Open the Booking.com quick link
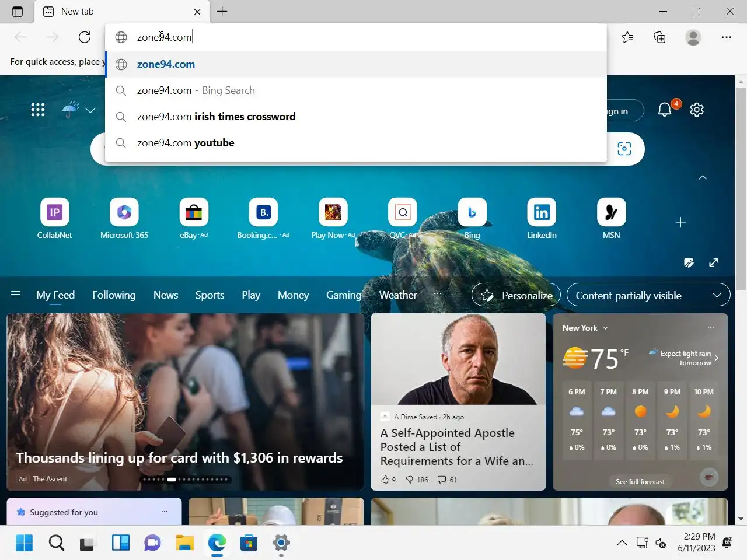747x560 pixels. click(263, 219)
